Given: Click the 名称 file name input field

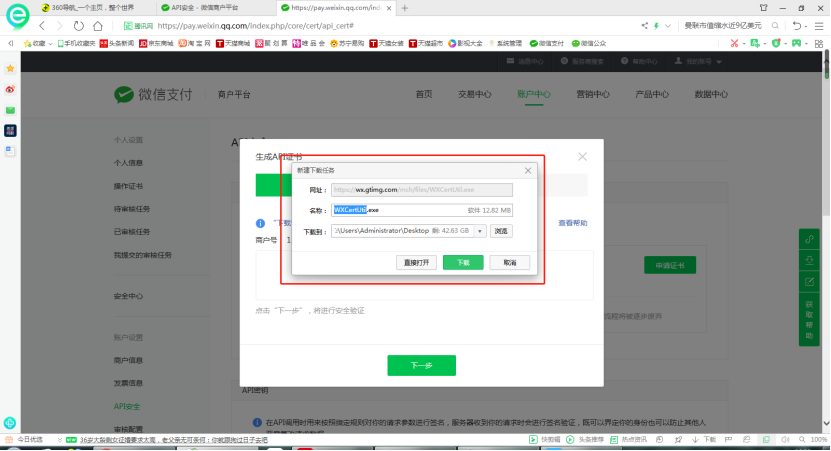Looking at the screenshot, I should (x=422, y=210).
